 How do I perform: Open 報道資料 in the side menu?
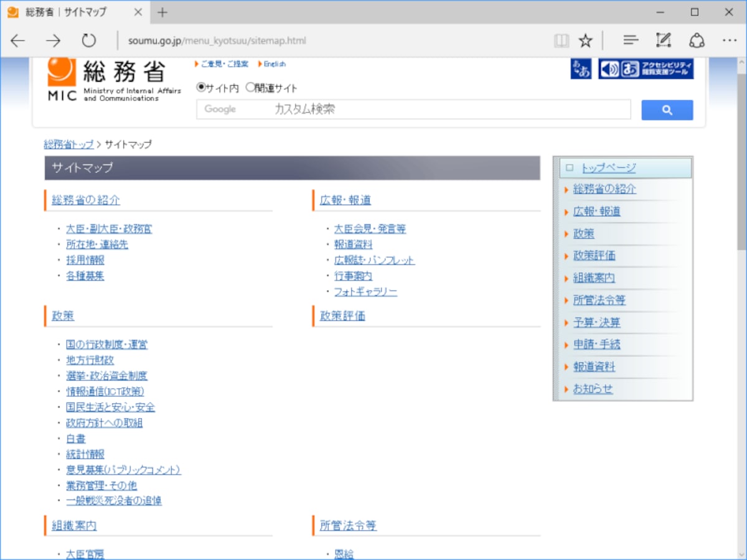pyautogui.click(x=594, y=367)
